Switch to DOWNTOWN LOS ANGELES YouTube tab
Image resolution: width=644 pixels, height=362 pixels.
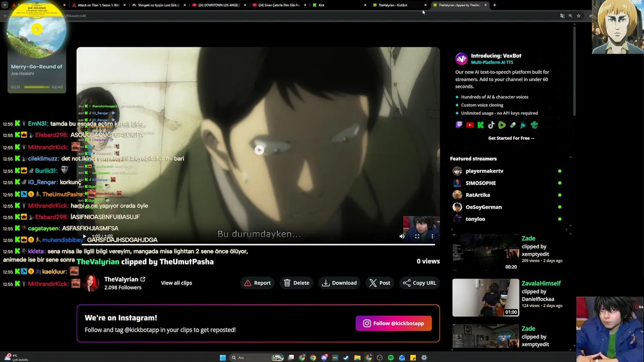(x=219, y=5)
